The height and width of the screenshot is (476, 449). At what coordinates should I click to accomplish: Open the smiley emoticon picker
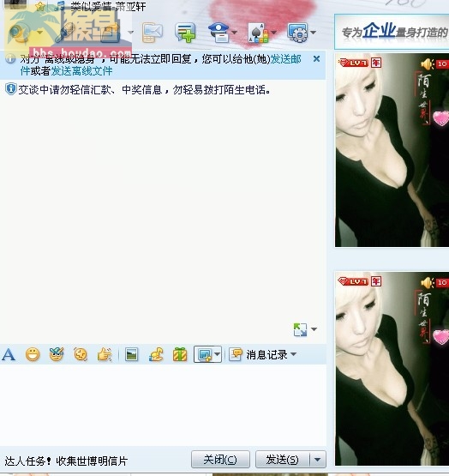tap(33, 354)
